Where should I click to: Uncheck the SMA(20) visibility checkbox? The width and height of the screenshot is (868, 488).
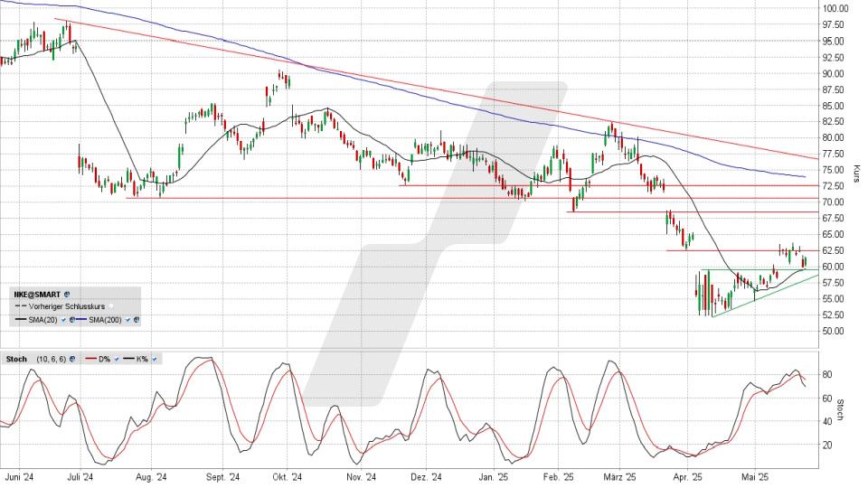[x=63, y=320]
